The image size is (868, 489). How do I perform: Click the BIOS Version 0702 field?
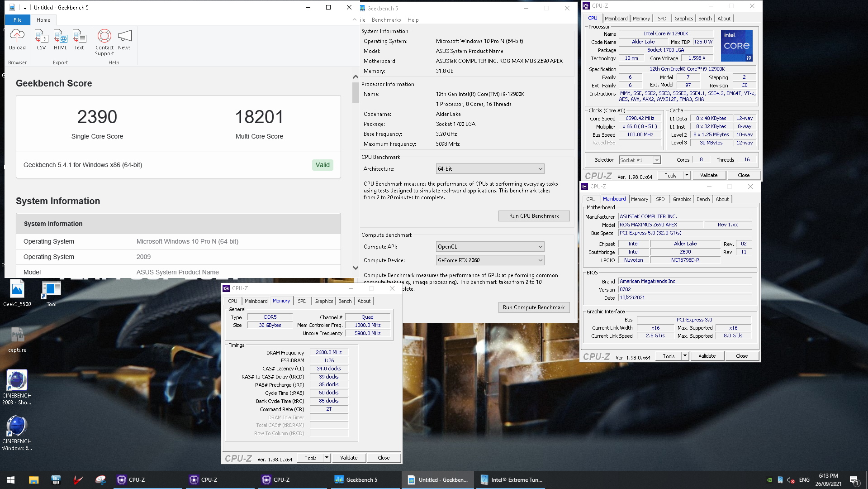tap(685, 290)
